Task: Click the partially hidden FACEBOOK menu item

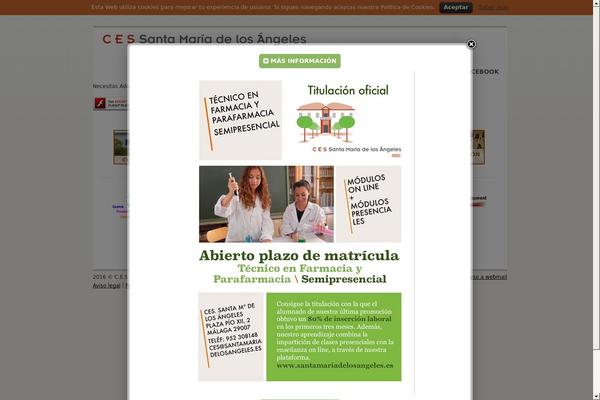Action: click(x=486, y=72)
